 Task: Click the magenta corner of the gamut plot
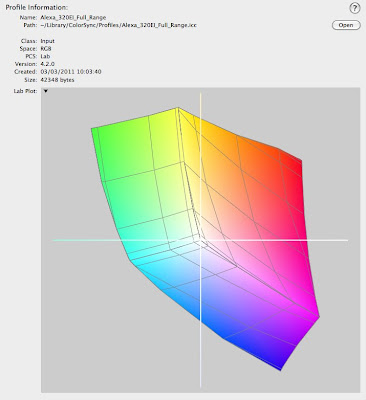click(317, 315)
